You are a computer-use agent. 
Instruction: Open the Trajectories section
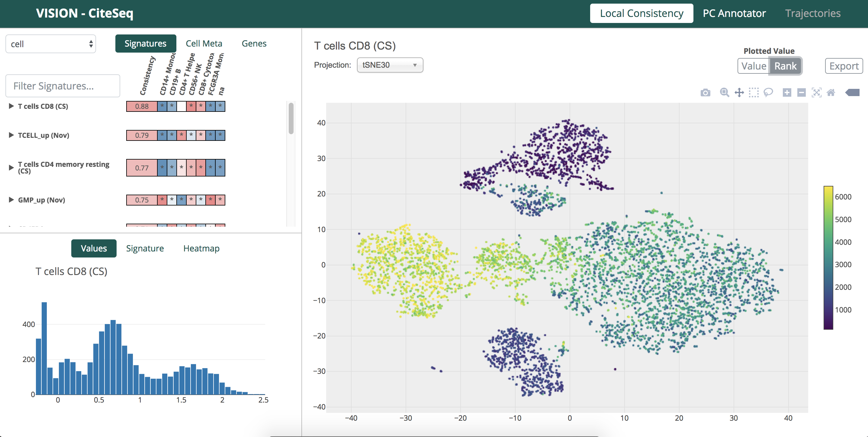coord(812,13)
